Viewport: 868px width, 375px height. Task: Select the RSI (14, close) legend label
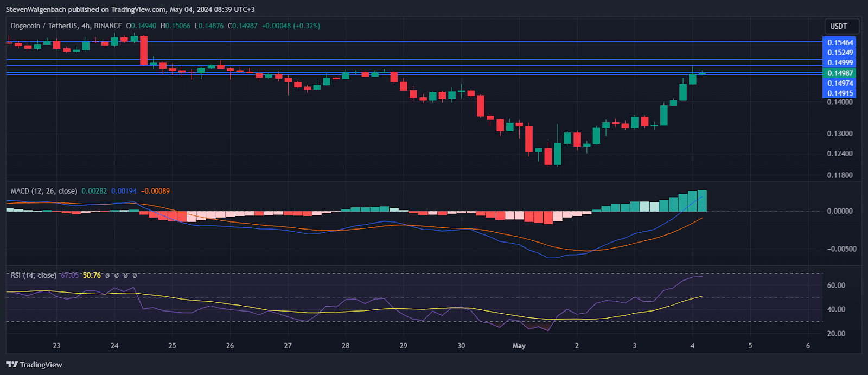coord(34,275)
